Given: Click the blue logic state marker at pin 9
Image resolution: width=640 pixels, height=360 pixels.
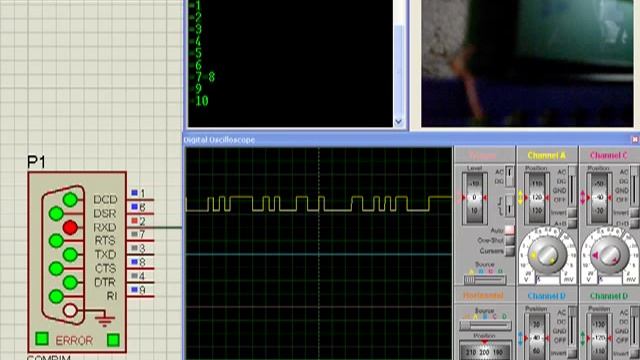Looking at the screenshot, I should point(134,289).
